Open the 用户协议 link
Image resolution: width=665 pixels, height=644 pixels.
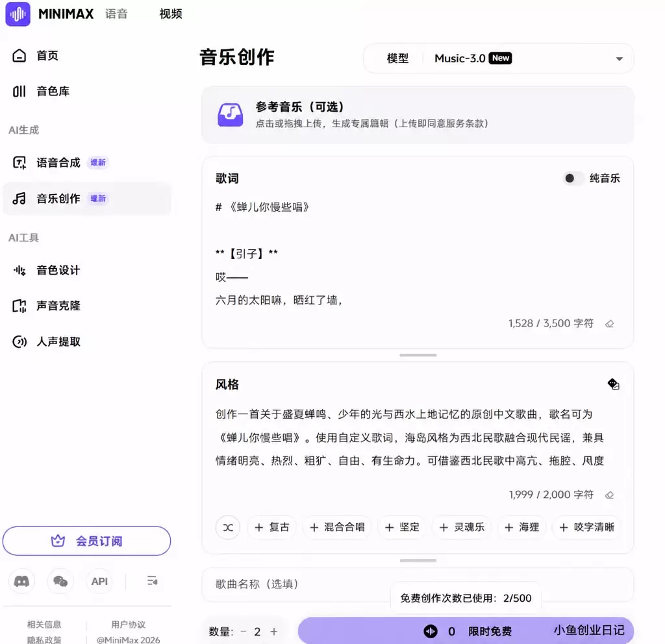pos(129,625)
